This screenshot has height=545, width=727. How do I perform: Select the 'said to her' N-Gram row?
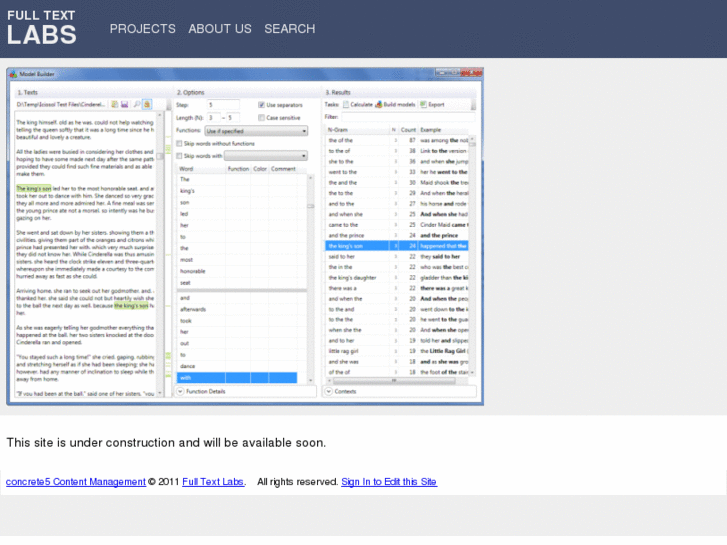point(396,256)
